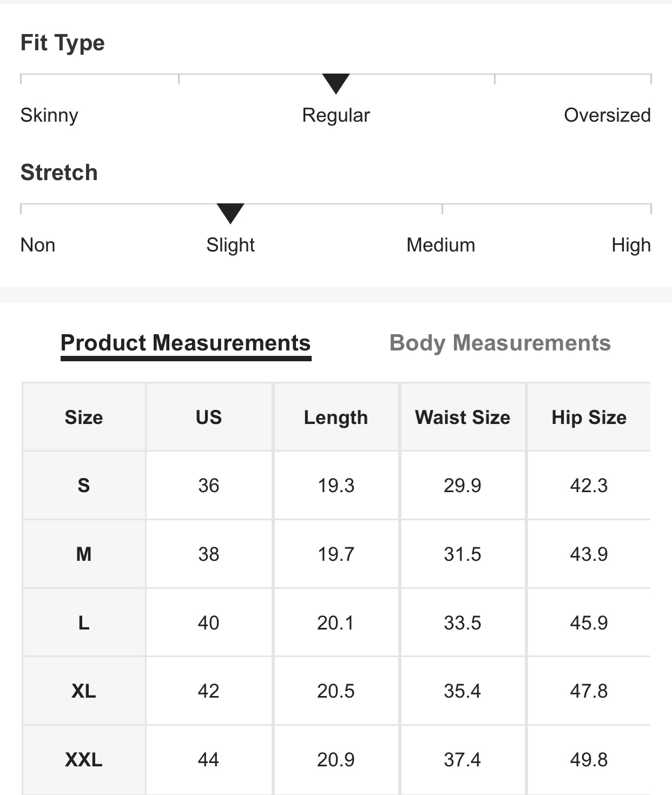Click US size 40 cell
672x795 pixels.
209,622
